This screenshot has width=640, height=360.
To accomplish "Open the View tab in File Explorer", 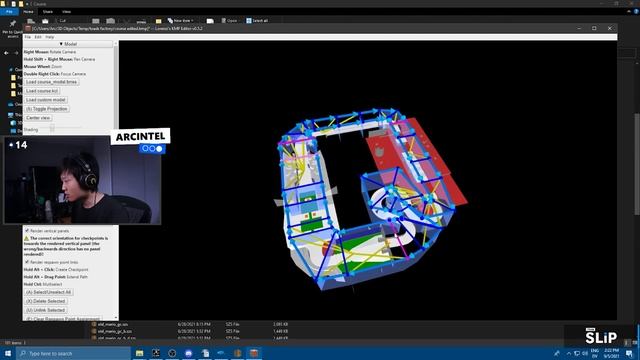I will tap(67, 12).
